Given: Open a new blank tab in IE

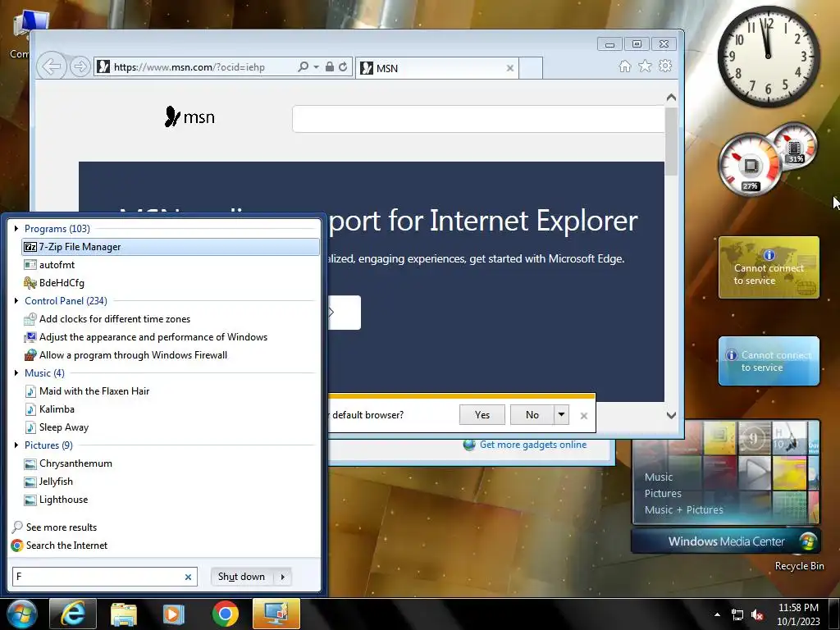Looking at the screenshot, I should [x=531, y=68].
